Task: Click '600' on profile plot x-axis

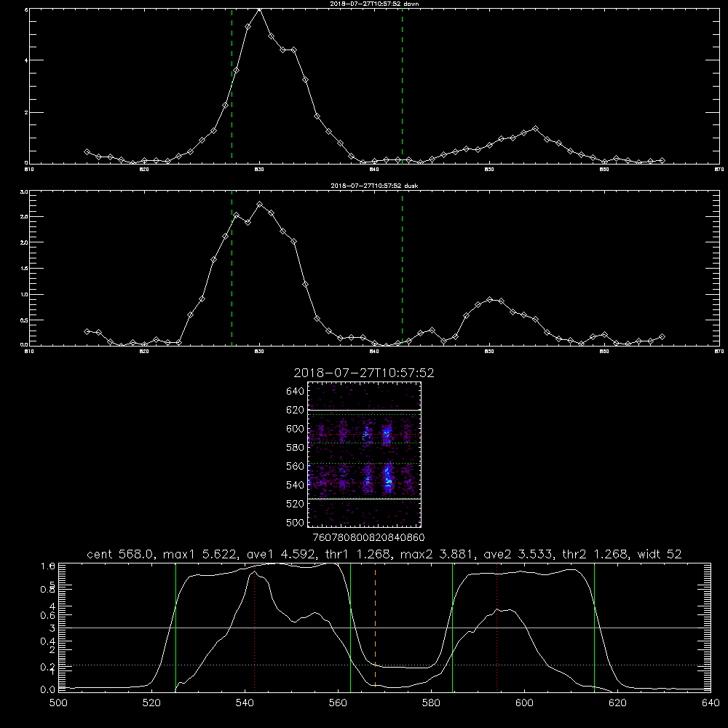Action: tap(524, 703)
